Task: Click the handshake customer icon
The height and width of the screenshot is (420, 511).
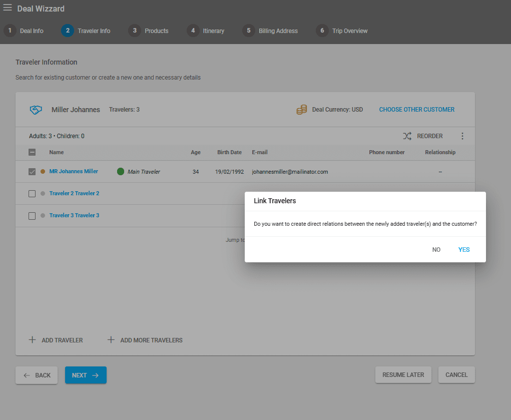Action: pos(36,110)
